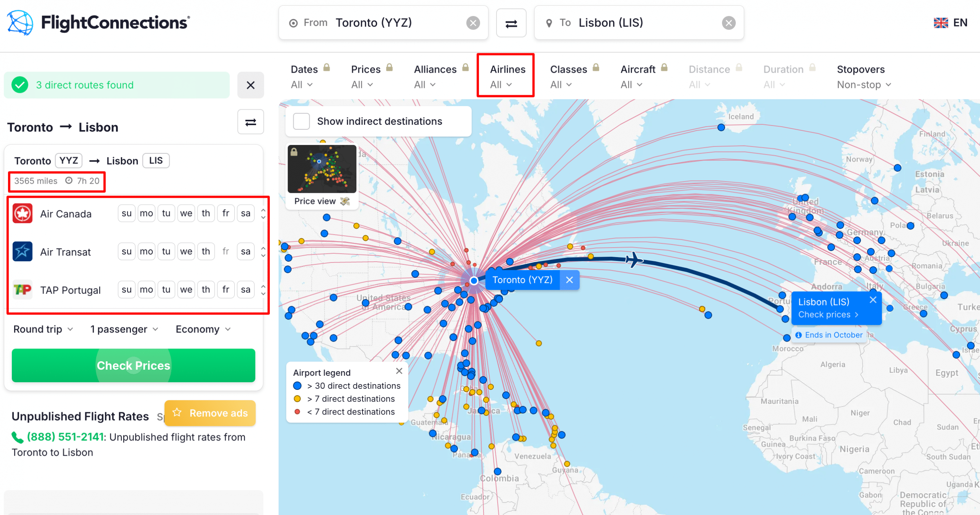Image resolution: width=980 pixels, height=515 pixels.
Task: Open the EN language menu
Action: pyautogui.click(x=951, y=23)
